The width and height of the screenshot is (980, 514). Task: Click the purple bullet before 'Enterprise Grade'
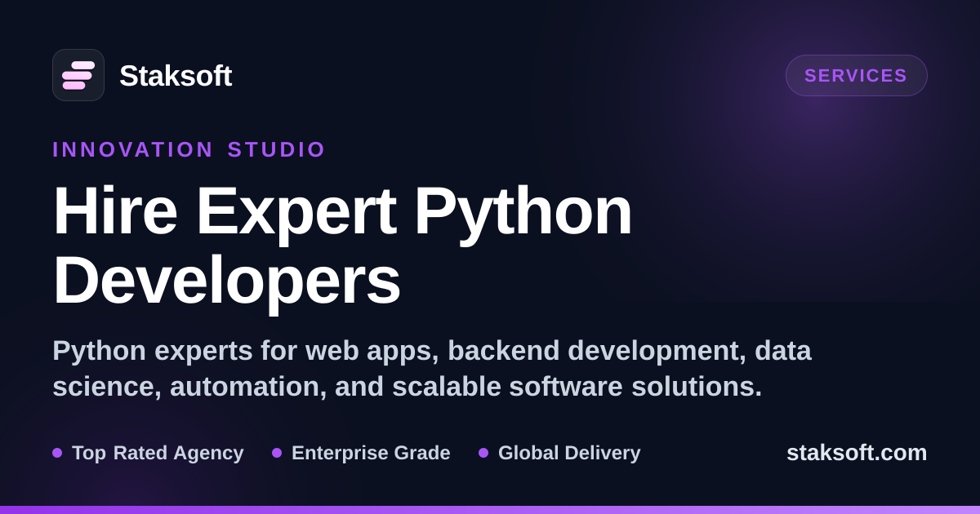pyautogui.click(x=277, y=453)
